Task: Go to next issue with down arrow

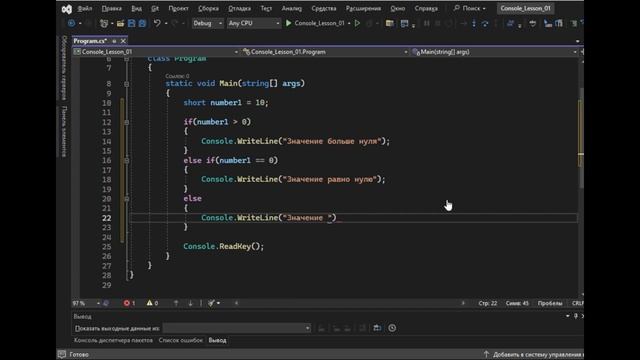Action: pos(190,303)
